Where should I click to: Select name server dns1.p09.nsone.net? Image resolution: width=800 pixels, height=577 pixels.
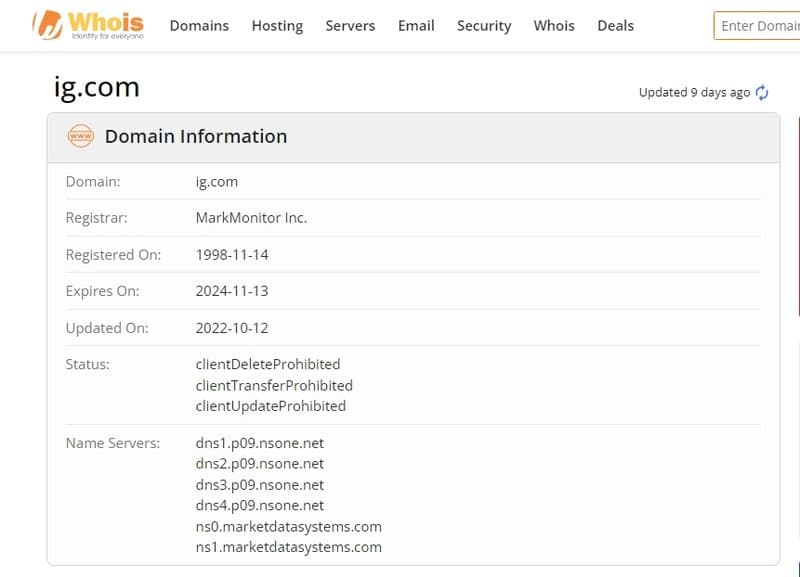[260, 443]
